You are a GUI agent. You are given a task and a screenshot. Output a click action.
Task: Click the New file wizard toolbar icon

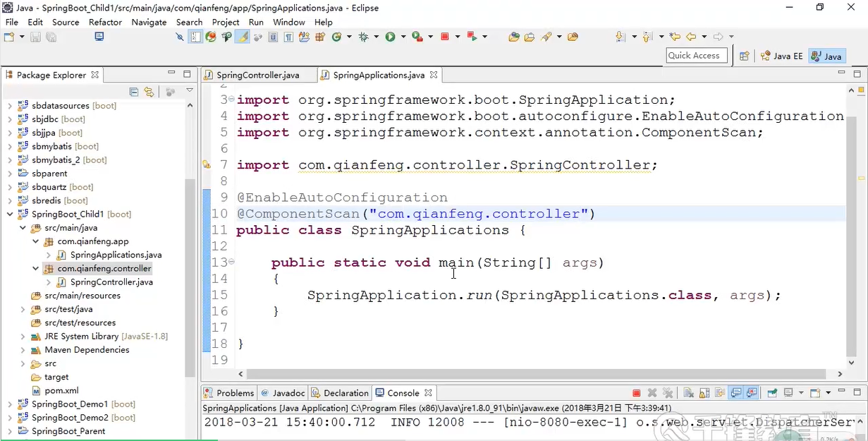(x=9, y=37)
